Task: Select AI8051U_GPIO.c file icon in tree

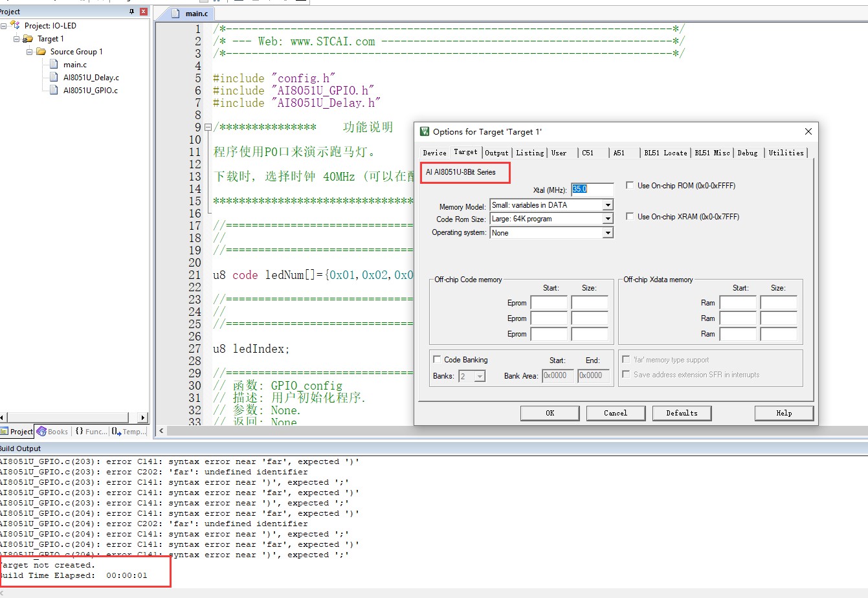Action: (54, 90)
